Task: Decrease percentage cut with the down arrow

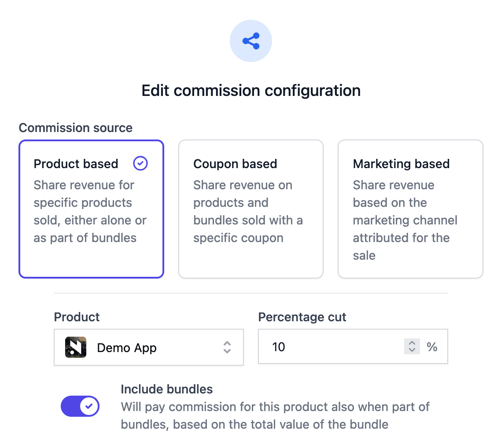Action: 412,350
